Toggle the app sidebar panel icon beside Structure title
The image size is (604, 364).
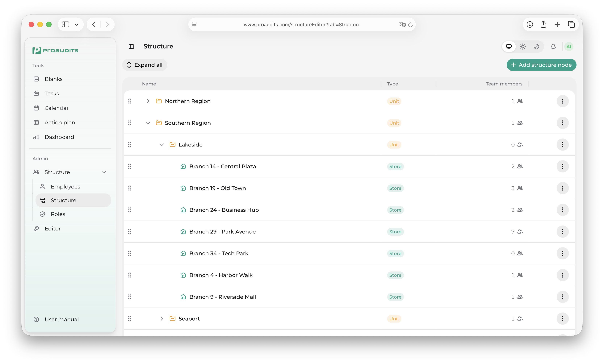131,47
